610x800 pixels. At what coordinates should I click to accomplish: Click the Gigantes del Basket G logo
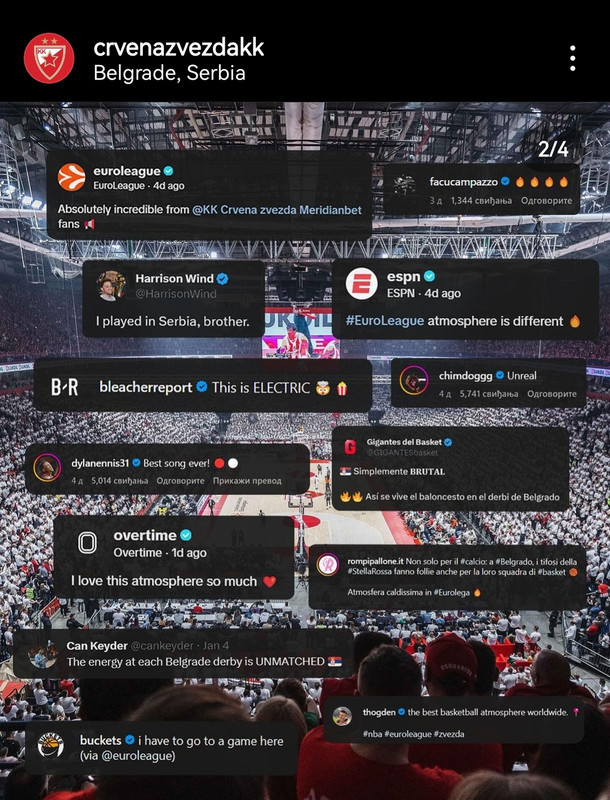coord(350,447)
